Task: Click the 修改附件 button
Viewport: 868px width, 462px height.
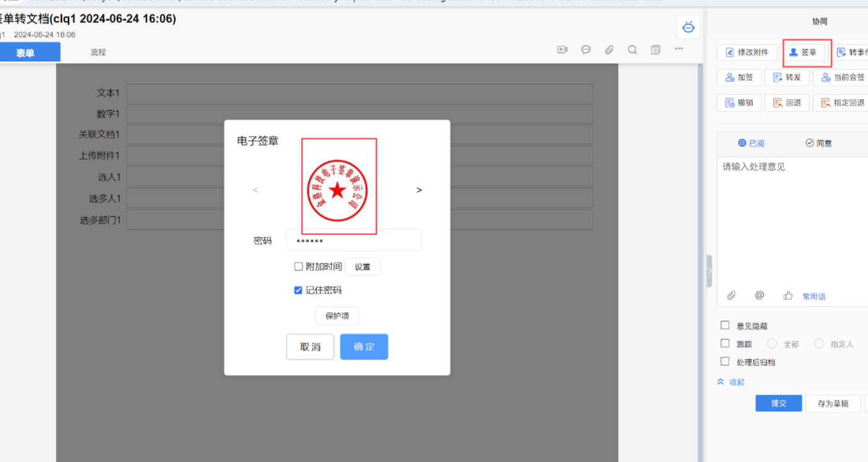Action: pyautogui.click(x=747, y=53)
